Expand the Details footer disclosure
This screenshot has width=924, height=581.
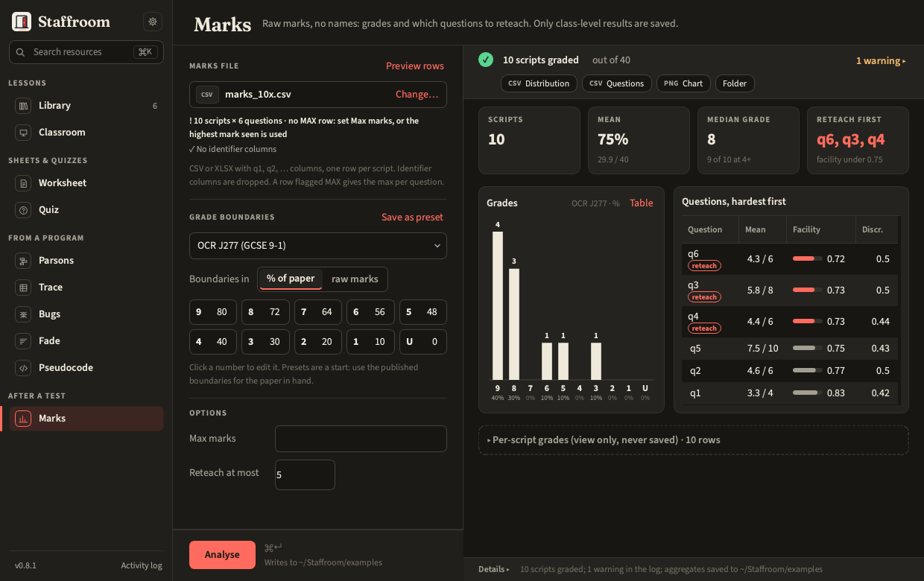click(494, 569)
